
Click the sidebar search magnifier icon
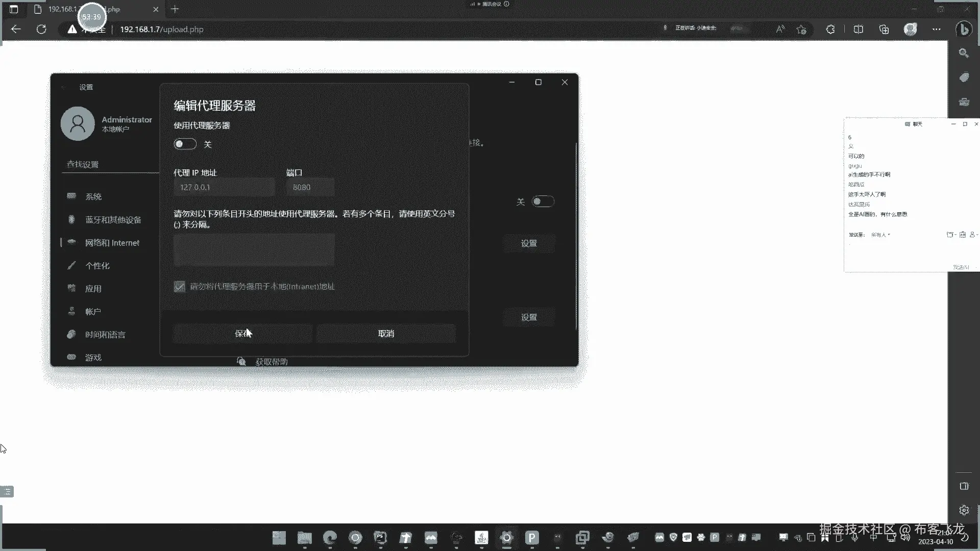pos(964,53)
